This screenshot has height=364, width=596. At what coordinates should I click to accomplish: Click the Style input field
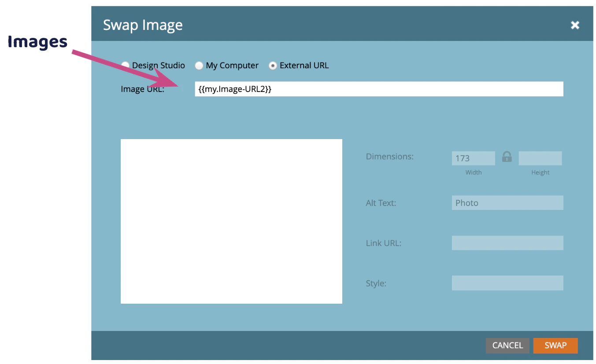click(507, 283)
